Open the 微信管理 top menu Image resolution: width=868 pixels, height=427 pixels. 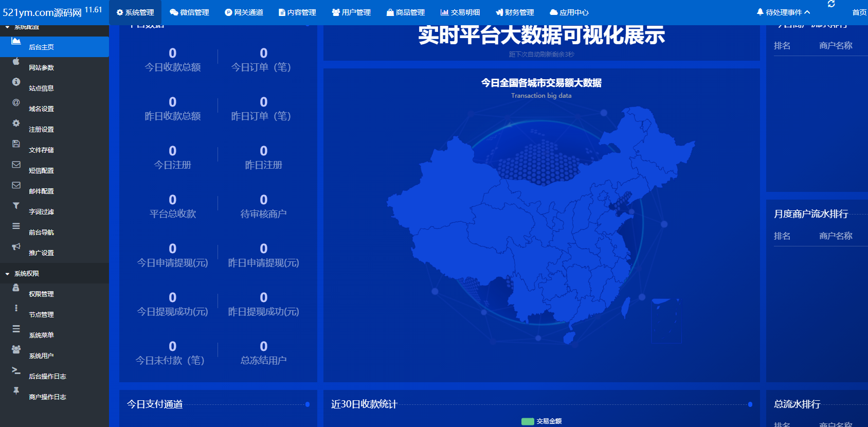pos(189,12)
